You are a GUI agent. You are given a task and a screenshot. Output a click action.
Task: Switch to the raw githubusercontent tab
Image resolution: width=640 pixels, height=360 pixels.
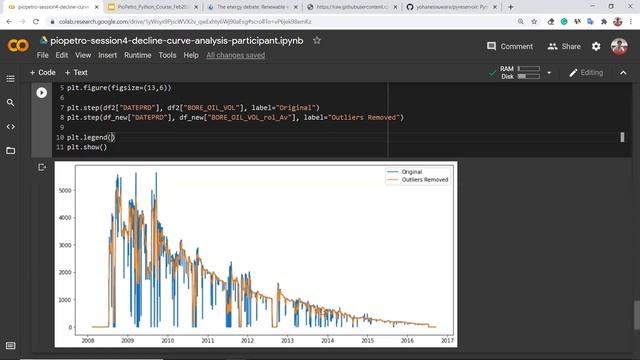click(351, 7)
